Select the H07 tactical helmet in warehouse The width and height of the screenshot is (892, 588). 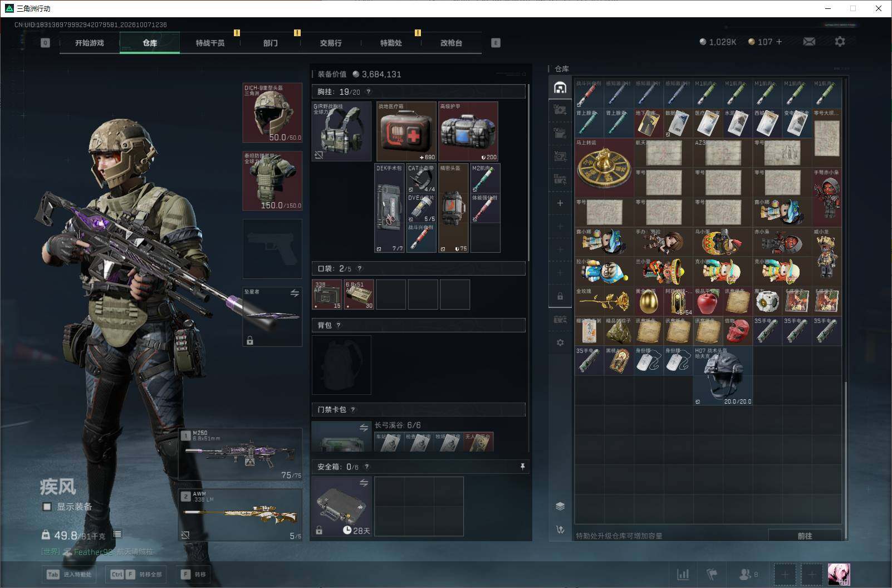coord(723,376)
